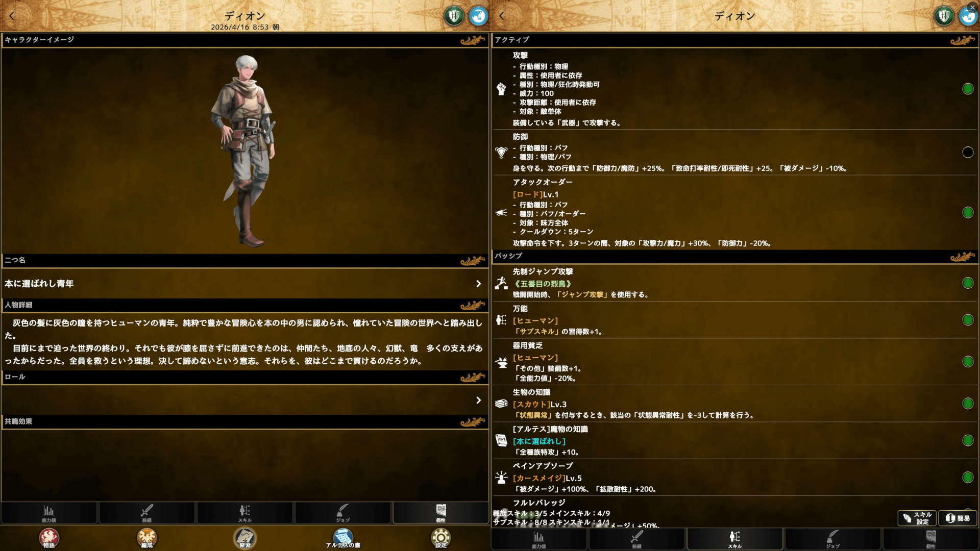Viewport: 980px width, 551px height.
Task: Click the globe icon in left panel header
Action: [478, 16]
